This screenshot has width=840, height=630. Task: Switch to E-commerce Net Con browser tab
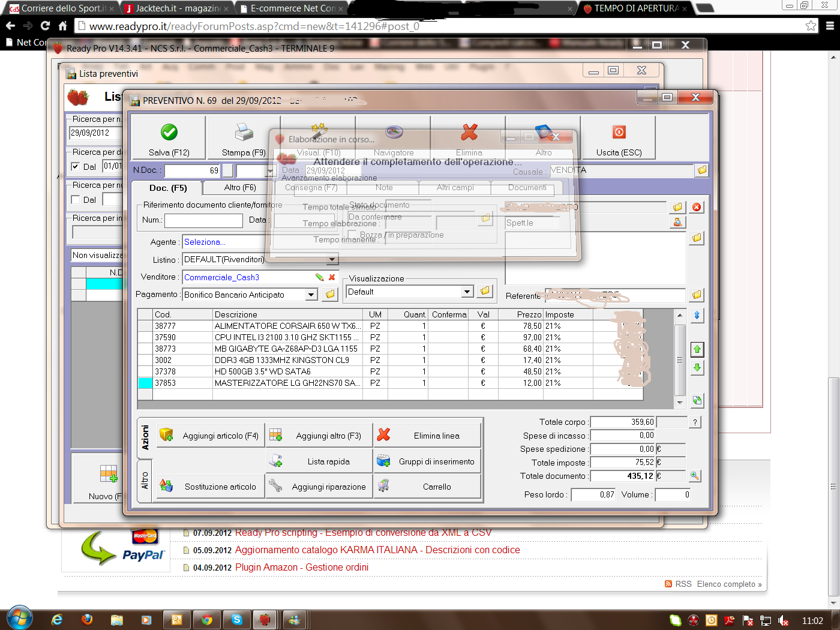pos(292,8)
